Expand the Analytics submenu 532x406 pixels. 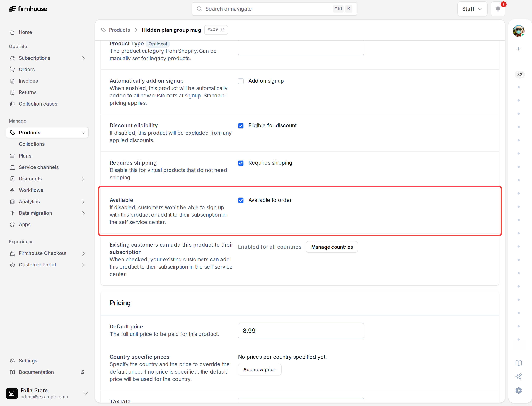(83, 202)
